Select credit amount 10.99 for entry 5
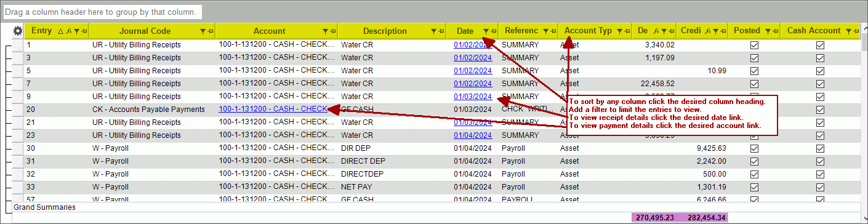Viewport: 868px width, 224px height. point(717,71)
